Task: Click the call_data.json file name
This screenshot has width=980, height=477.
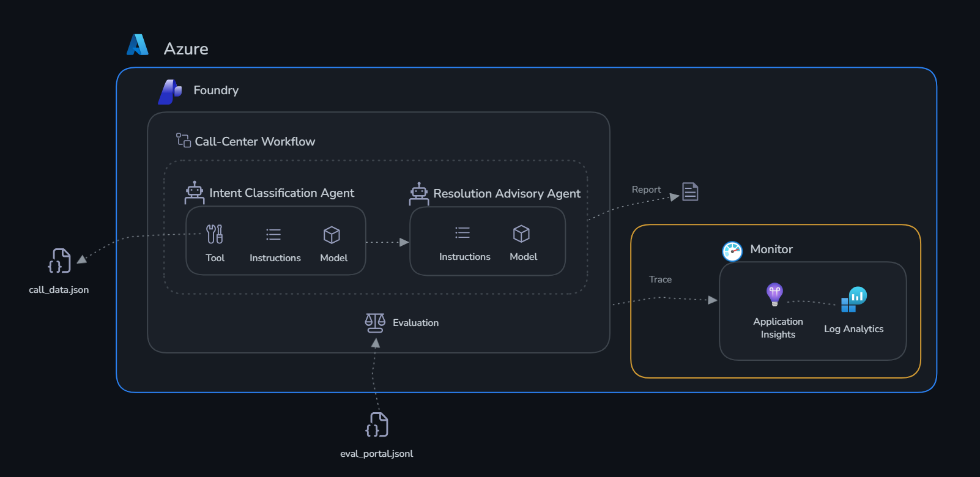Action: click(59, 290)
